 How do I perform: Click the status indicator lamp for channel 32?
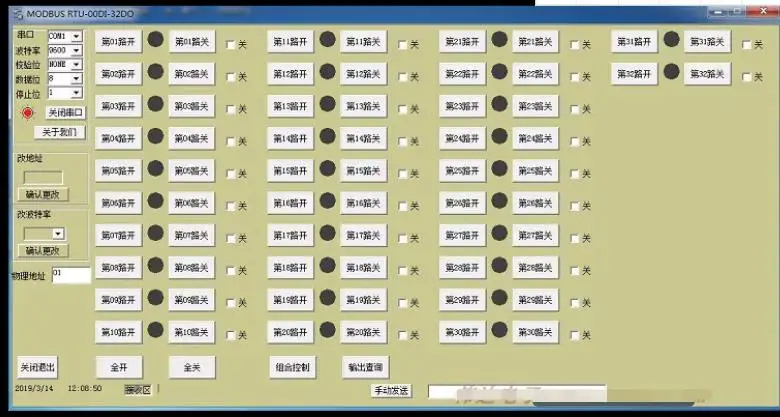coord(672,72)
